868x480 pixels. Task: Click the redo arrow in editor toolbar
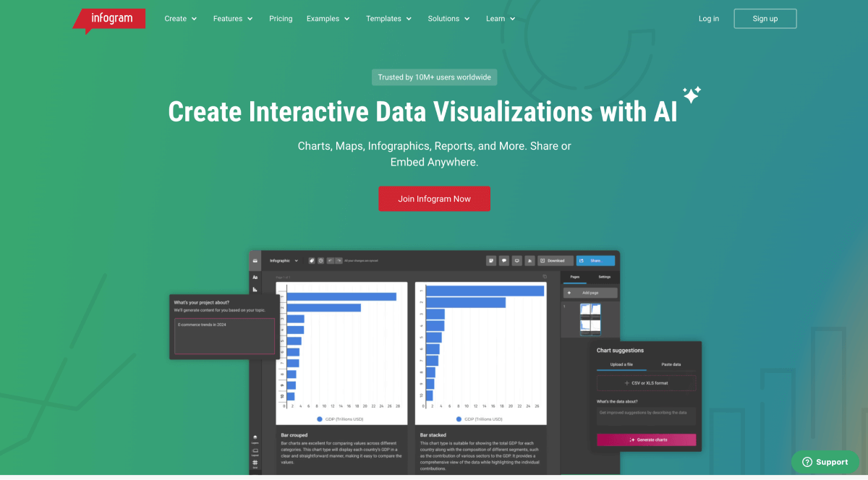(x=339, y=260)
